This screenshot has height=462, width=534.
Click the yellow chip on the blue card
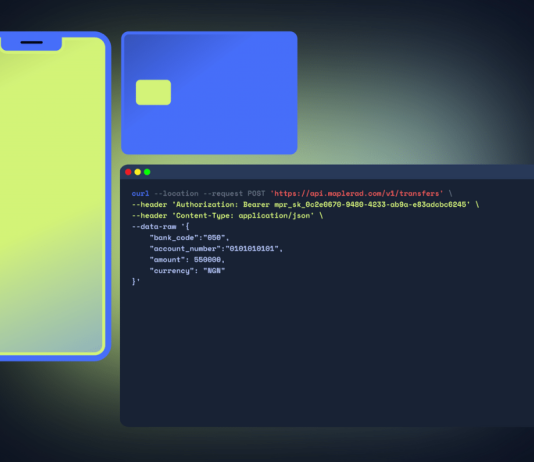pyautogui.click(x=153, y=92)
